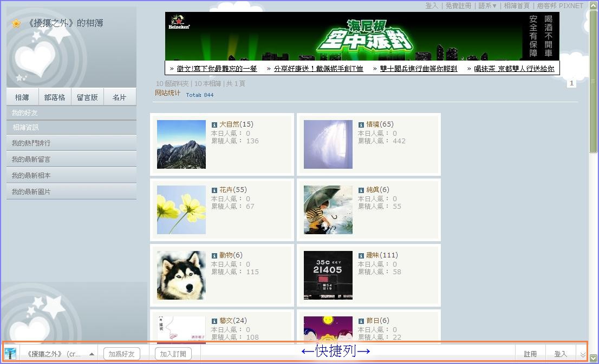Viewport: 599px width, 364px height.
Task: Click 登入 in the quick bar
Action: click(561, 354)
